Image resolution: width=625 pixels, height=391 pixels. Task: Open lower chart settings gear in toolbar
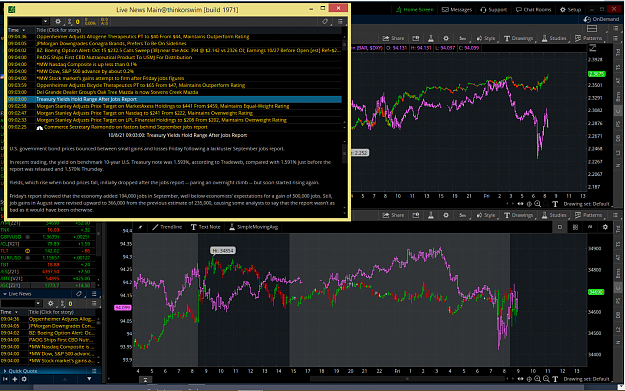click(x=446, y=215)
